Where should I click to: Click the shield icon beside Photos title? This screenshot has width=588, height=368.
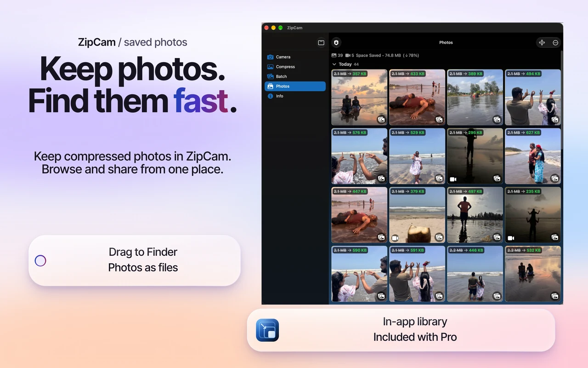tap(336, 42)
